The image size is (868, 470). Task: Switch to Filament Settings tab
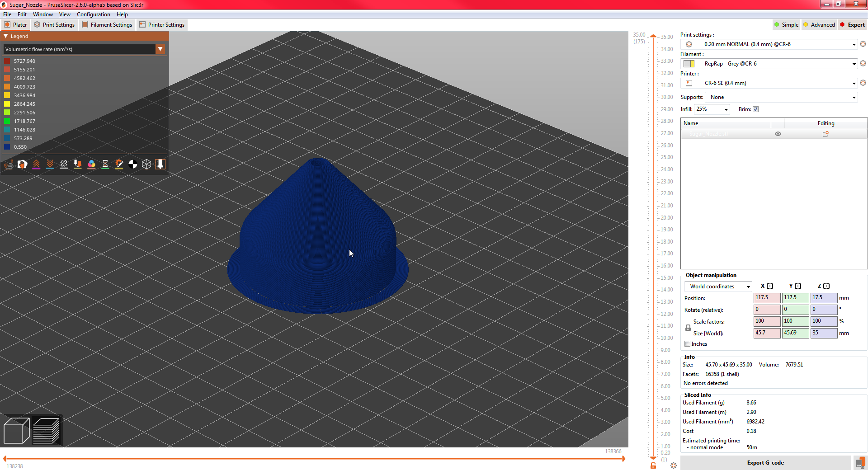tap(107, 25)
